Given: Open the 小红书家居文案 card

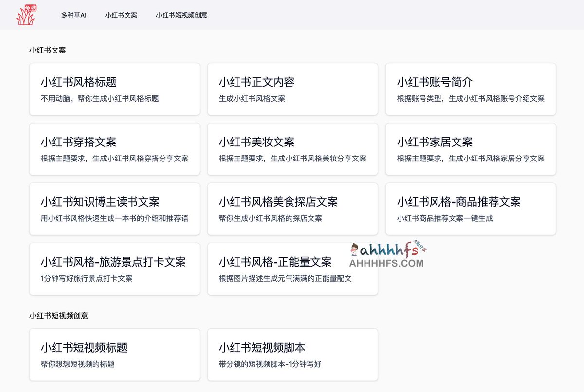Looking at the screenshot, I should 471,149.
